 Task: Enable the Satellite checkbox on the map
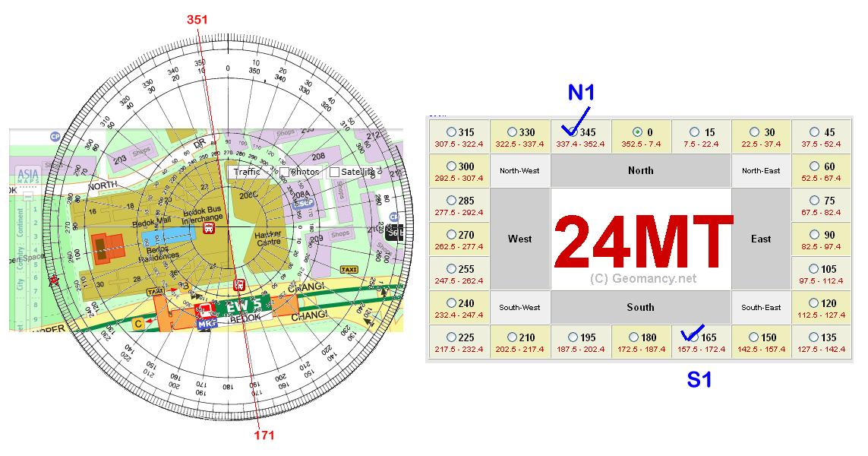334,173
